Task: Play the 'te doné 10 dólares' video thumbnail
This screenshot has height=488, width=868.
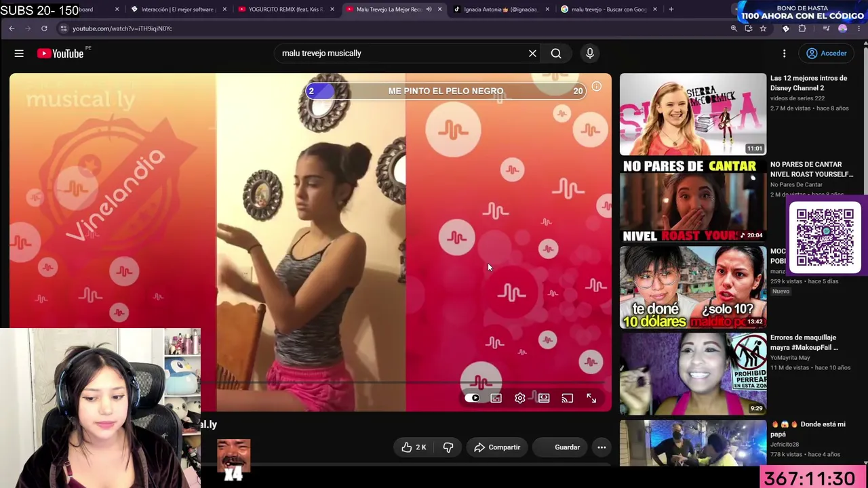Action: (x=693, y=287)
